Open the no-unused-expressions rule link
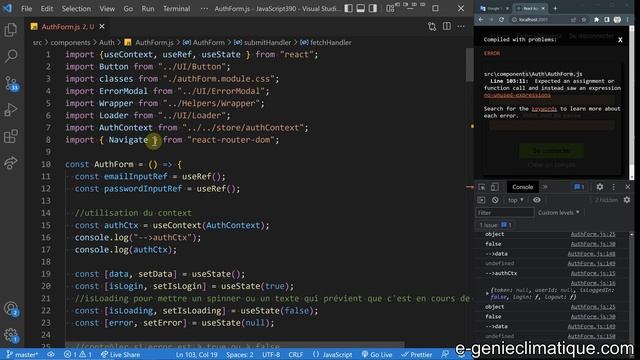Viewport: 640px width, 360px height. (x=517, y=95)
